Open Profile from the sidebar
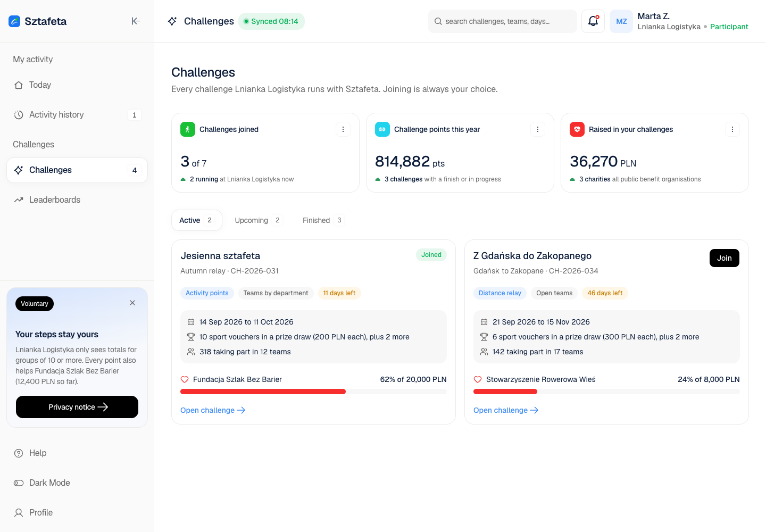Screen dimensions: 766x532 pos(77,513)
